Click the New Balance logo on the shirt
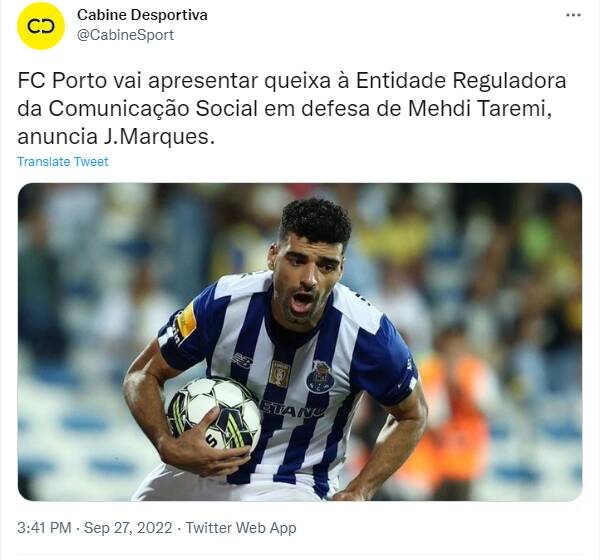 tap(242, 360)
